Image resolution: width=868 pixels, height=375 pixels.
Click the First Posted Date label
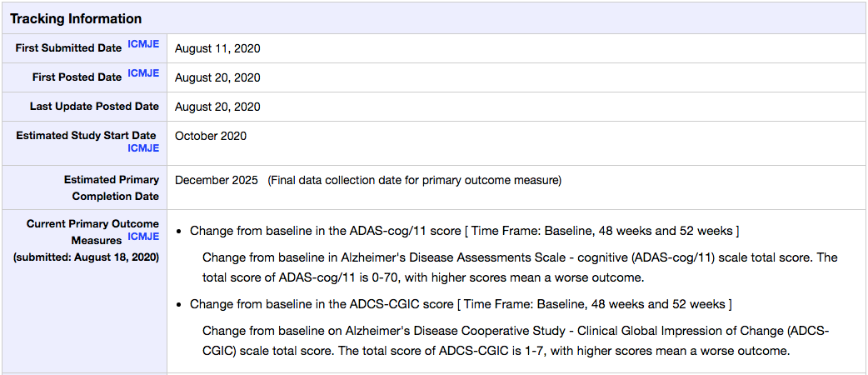click(x=77, y=77)
